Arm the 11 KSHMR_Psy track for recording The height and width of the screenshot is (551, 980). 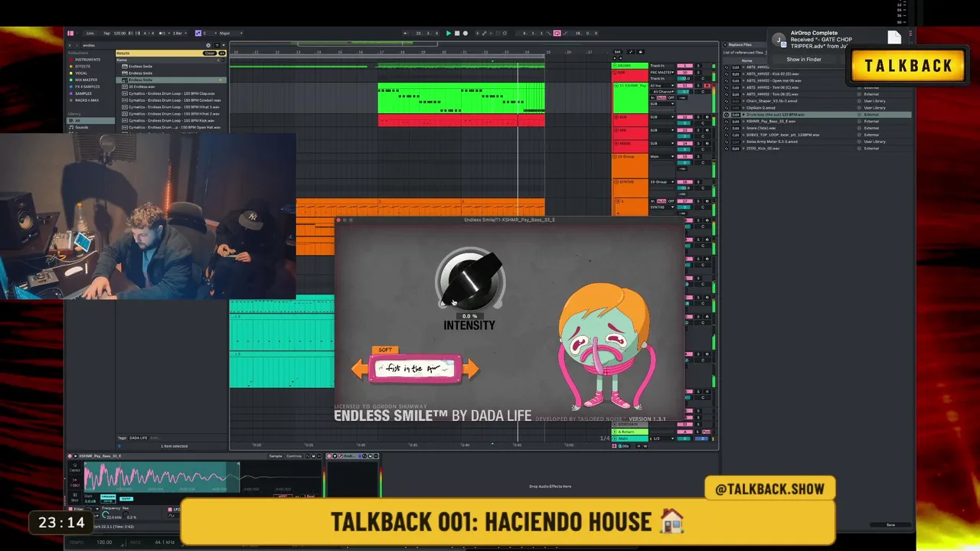pyautogui.click(x=707, y=86)
